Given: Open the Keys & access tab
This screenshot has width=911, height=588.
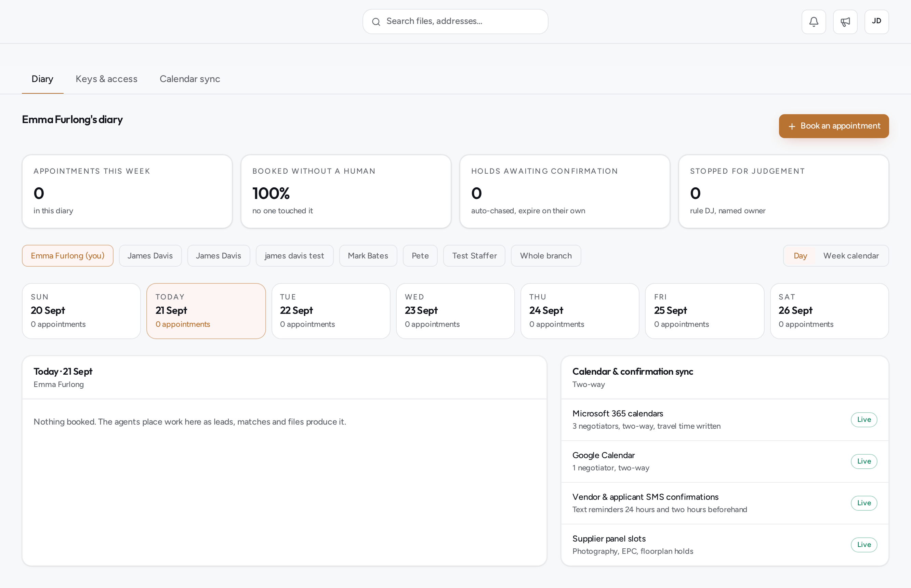Looking at the screenshot, I should click(x=107, y=79).
